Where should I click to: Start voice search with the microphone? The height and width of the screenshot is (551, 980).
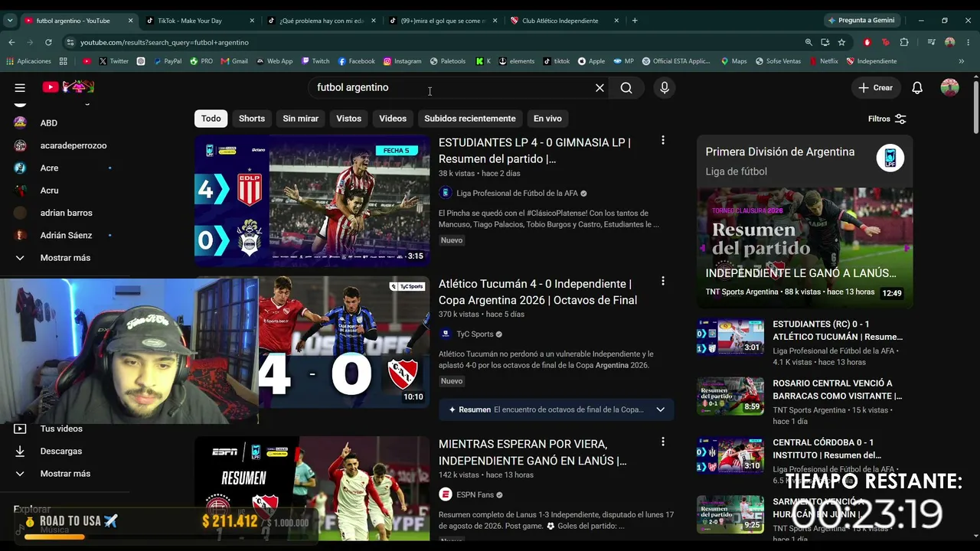(x=665, y=88)
